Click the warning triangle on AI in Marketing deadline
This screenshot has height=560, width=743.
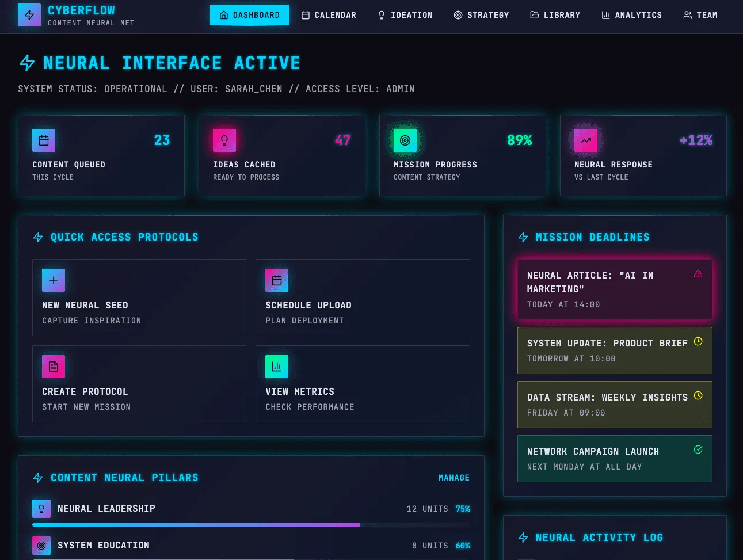pyautogui.click(x=698, y=274)
